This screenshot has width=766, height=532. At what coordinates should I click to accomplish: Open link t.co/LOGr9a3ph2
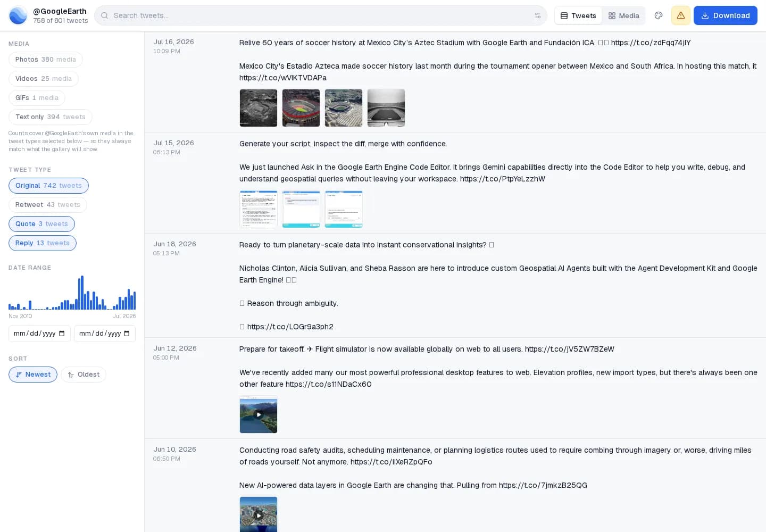[290, 327]
